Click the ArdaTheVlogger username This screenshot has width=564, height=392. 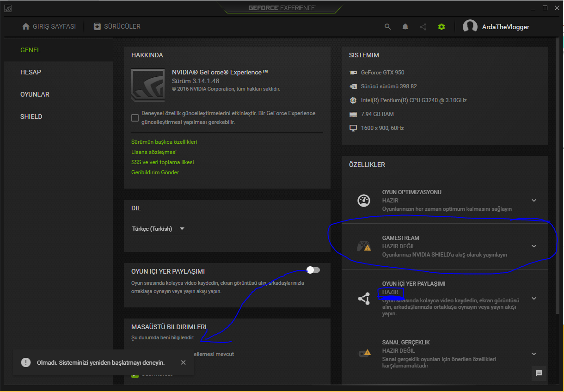[x=506, y=27]
